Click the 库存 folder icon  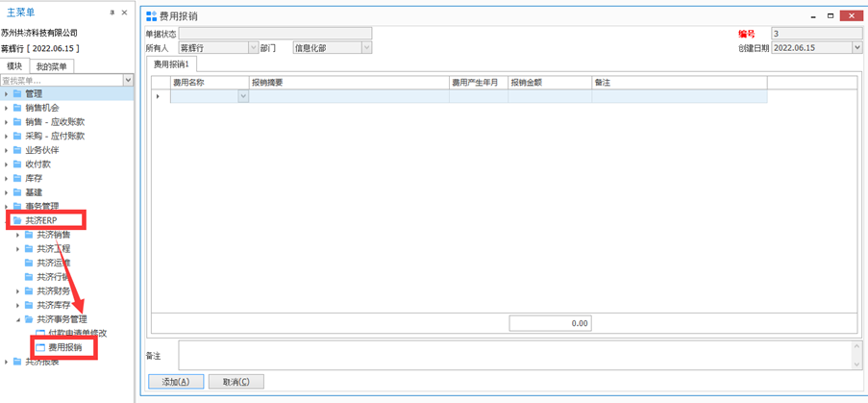point(16,179)
